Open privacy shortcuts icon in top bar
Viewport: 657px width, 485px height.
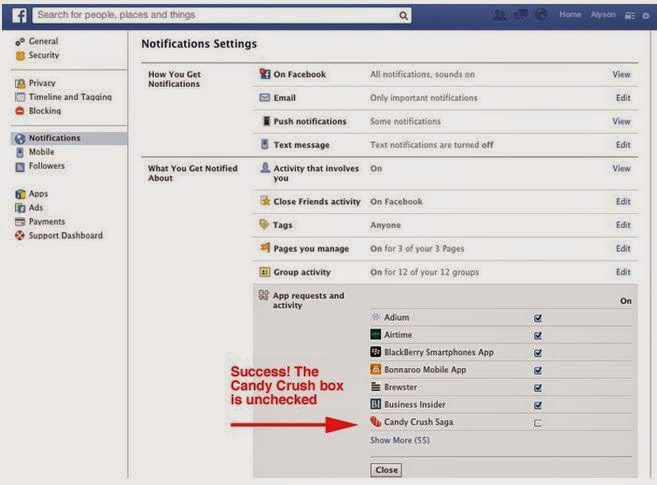629,15
